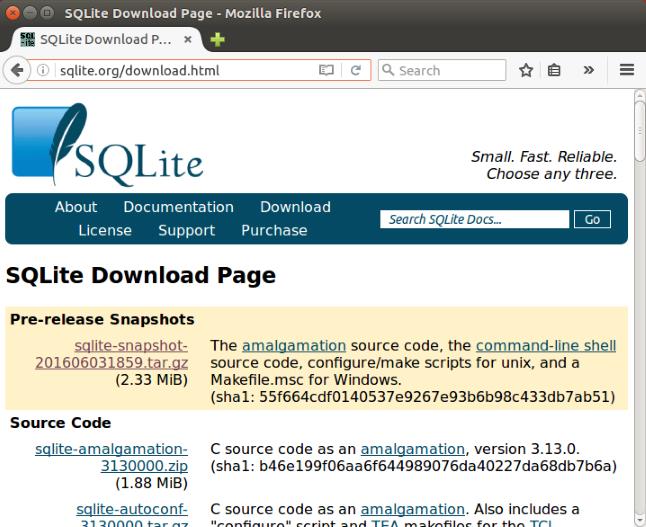This screenshot has width=646, height=527.
Task: Click the window title bar text
Action: [193, 13]
